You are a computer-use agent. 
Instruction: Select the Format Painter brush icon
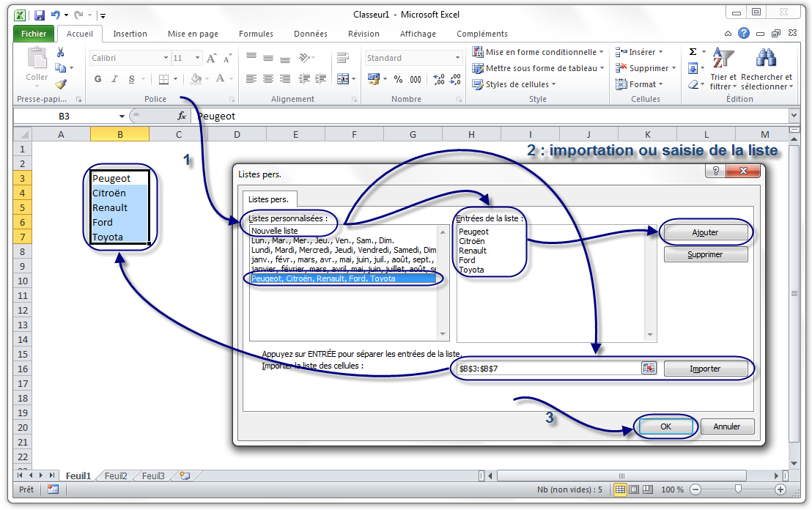61,84
